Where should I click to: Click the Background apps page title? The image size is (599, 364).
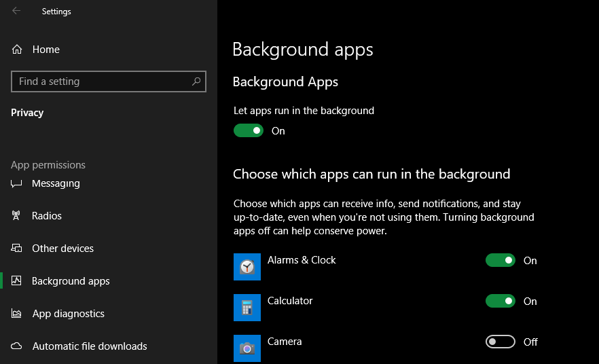(x=303, y=50)
